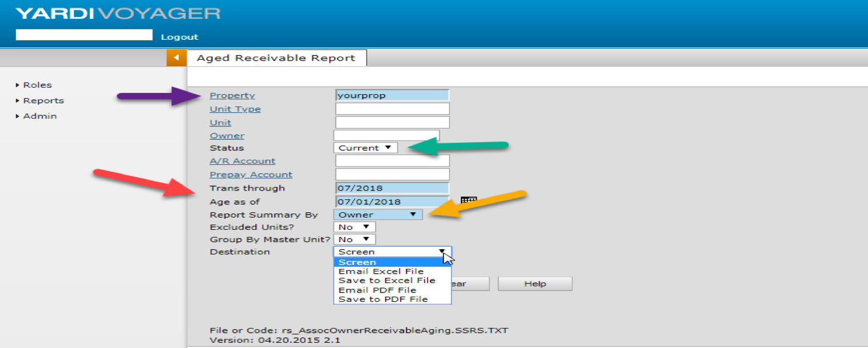Image resolution: width=868 pixels, height=348 pixels.
Task: Expand the Roles menu in sidebar
Action: coord(37,85)
